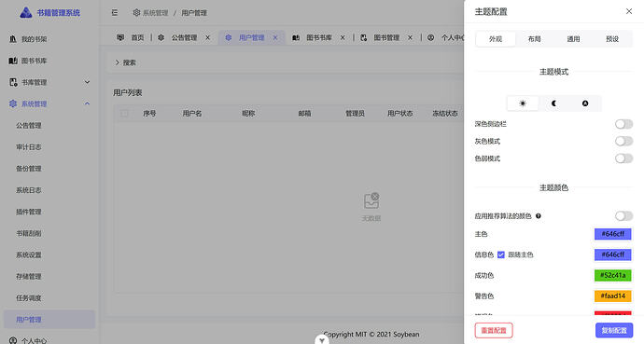644x344 pixels.
Task: Collapse the 系统管理 sidebar menu
Action: point(49,103)
